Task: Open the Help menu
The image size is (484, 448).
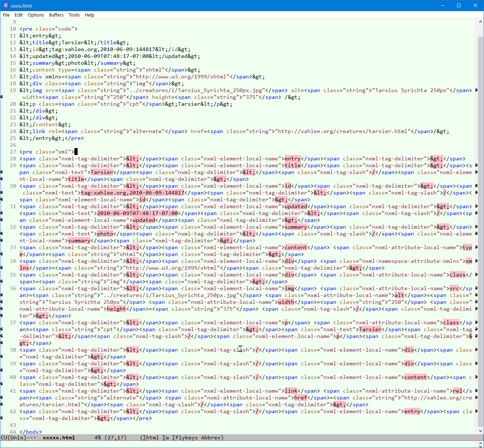Action: click(x=89, y=15)
